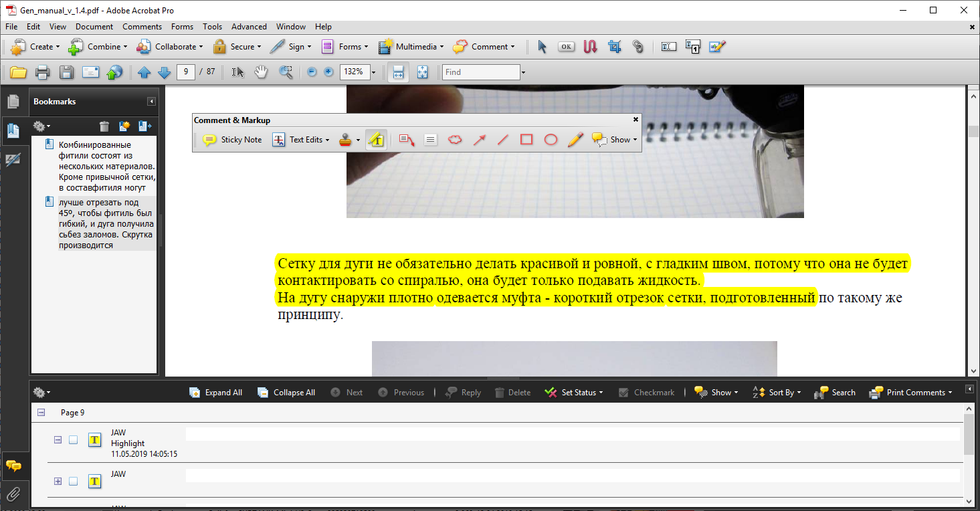Choose the Text Box tool

pyautogui.click(x=431, y=140)
